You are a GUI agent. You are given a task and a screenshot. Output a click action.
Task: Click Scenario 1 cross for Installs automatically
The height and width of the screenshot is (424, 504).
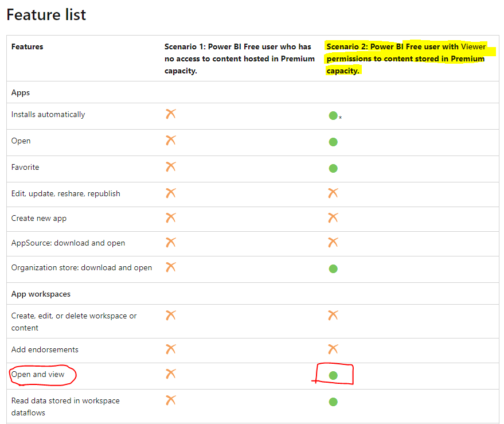coord(171,114)
